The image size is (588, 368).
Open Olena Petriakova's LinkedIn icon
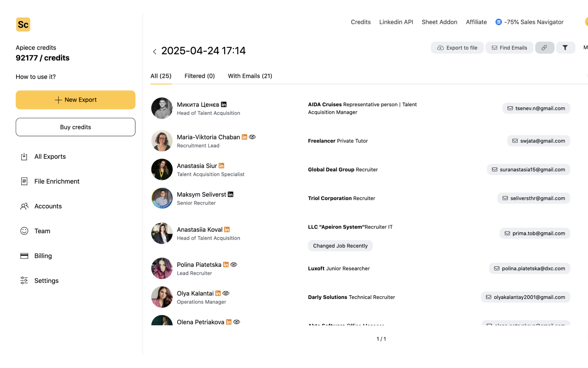pyautogui.click(x=229, y=322)
